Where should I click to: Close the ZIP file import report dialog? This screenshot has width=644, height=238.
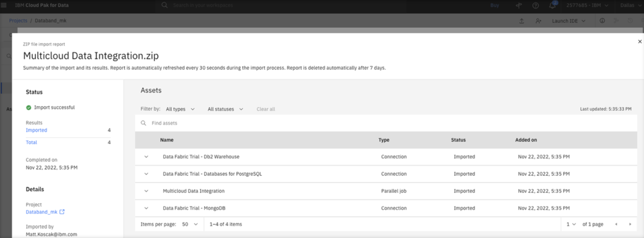tap(639, 42)
